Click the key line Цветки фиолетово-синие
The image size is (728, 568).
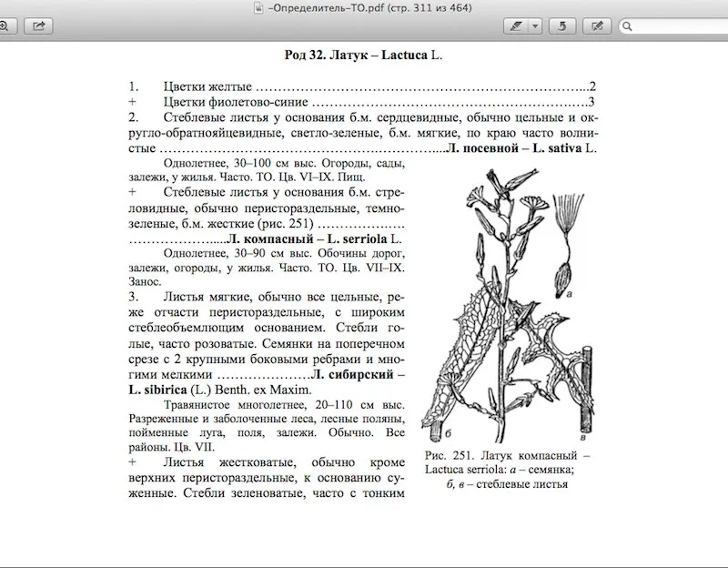coord(236,102)
